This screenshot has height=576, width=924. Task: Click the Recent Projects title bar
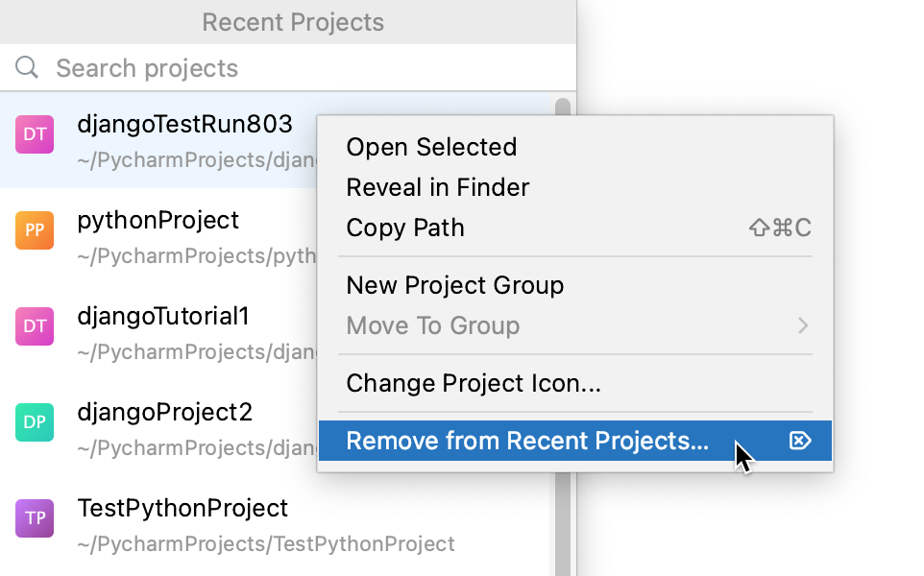(292, 21)
